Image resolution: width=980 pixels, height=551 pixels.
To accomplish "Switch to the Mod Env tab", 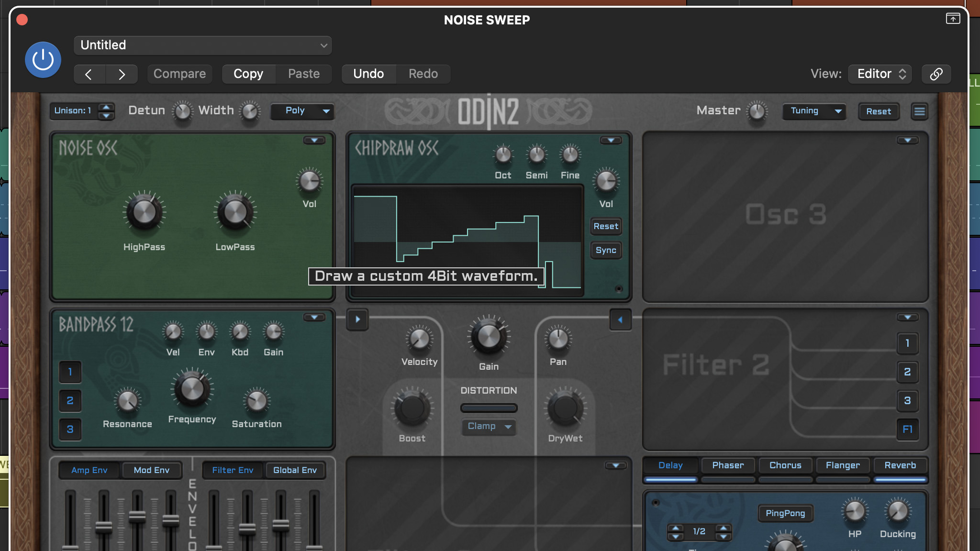I will (x=151, y=470).
